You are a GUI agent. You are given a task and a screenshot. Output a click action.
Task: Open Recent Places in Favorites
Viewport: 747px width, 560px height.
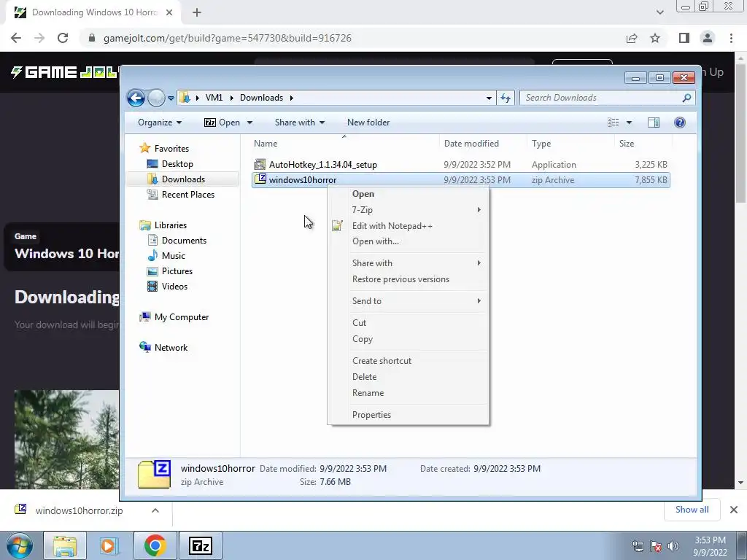187,194
